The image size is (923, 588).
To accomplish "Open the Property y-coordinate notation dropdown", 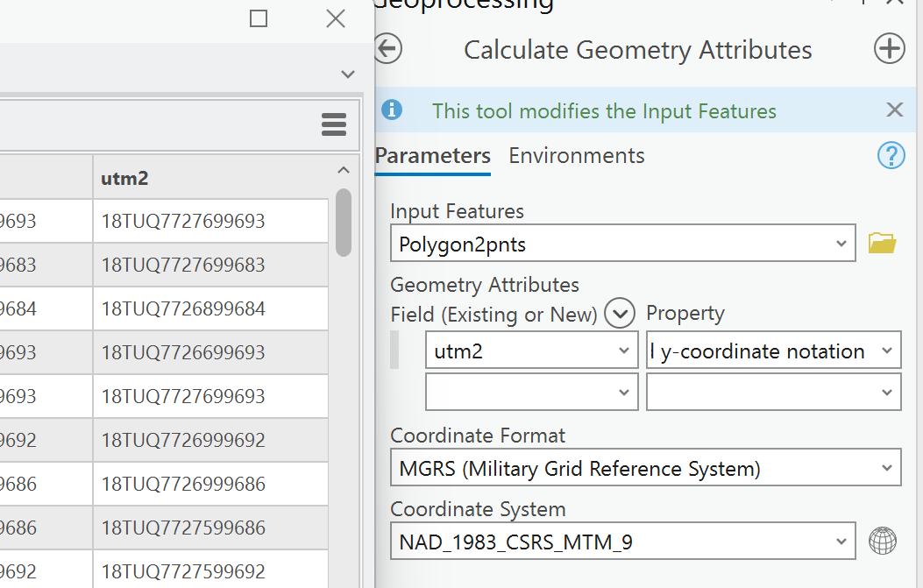I will click(886, 351).
